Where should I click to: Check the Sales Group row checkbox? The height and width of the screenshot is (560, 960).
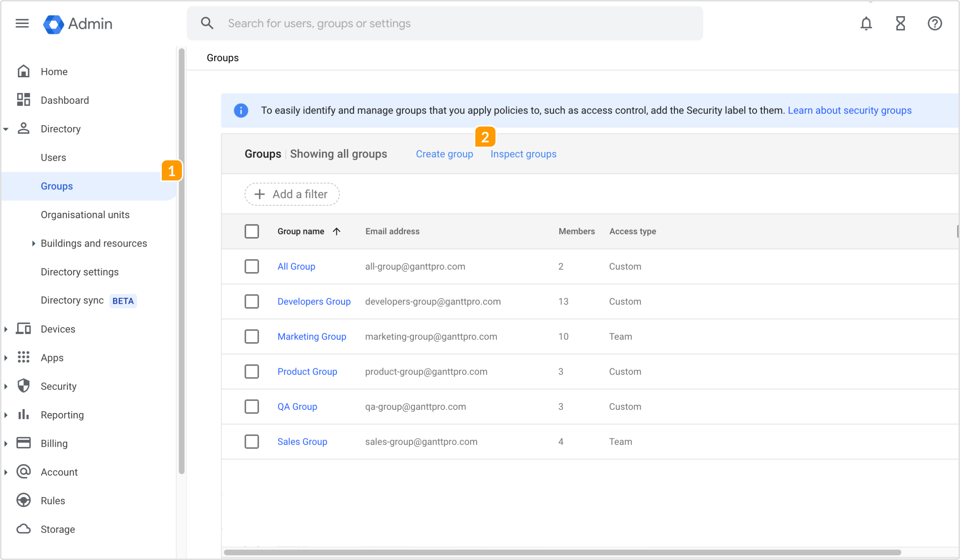click(251, 441)
